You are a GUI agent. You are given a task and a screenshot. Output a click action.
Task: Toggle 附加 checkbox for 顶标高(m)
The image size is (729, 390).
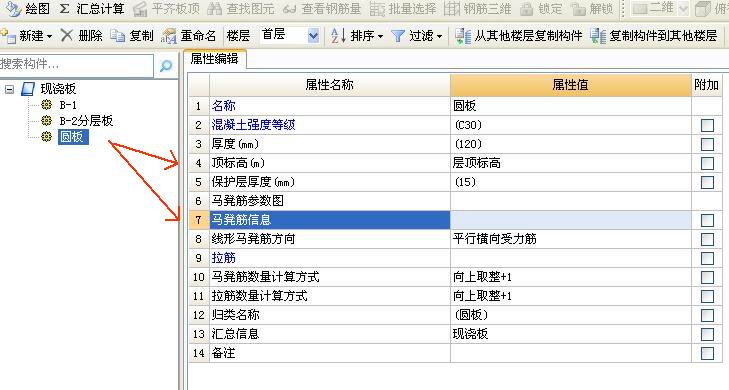click(707, 164)
